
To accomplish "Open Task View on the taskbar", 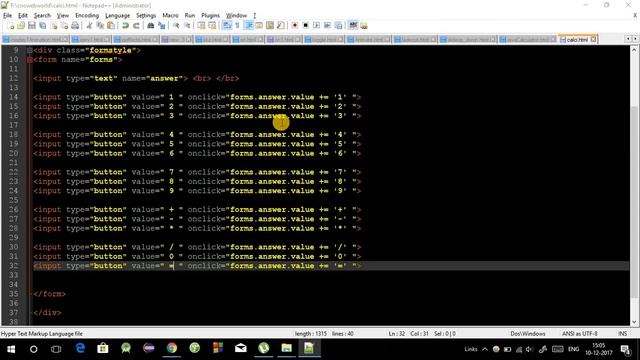I will (x=56, y=349).
